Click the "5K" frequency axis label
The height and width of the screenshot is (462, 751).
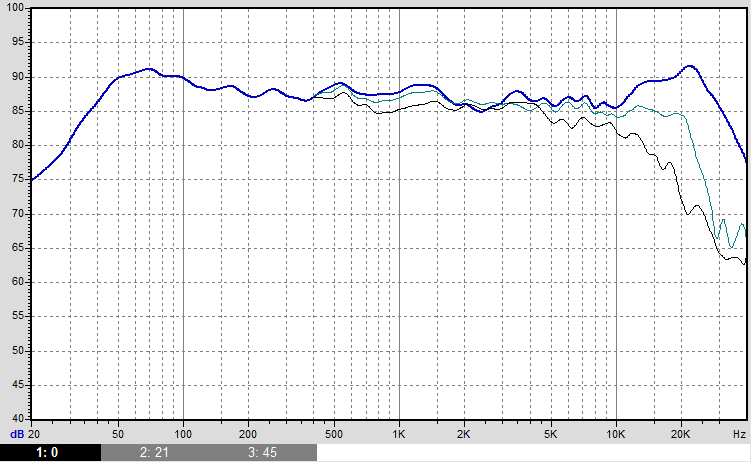point(550,435)
